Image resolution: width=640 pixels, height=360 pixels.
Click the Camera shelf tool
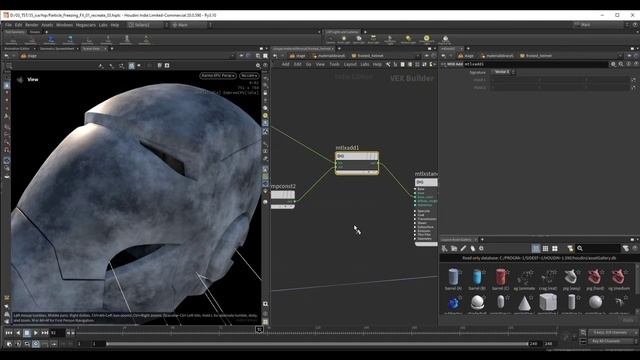(x=330, y=39)
